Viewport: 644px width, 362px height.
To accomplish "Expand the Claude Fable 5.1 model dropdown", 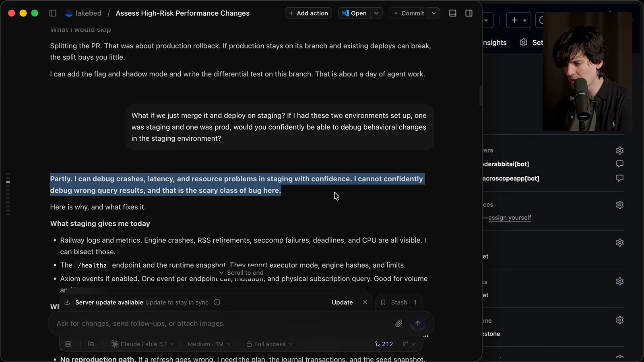I will coord(142,344).
